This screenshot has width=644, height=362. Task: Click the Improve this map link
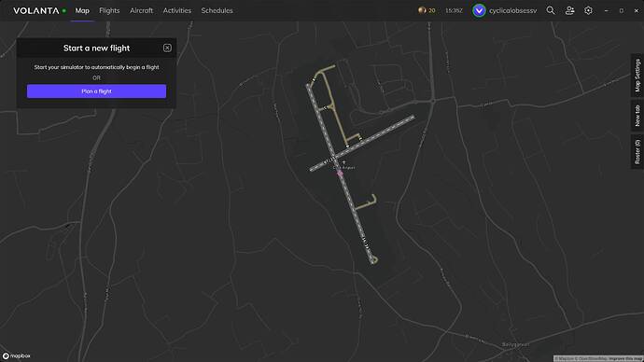pos(625,358)
